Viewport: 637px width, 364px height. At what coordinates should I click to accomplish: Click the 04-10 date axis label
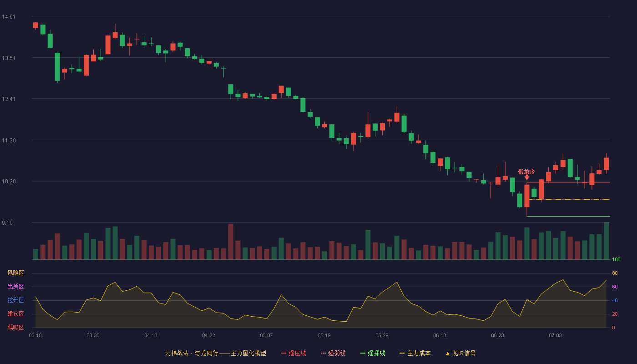151,335
